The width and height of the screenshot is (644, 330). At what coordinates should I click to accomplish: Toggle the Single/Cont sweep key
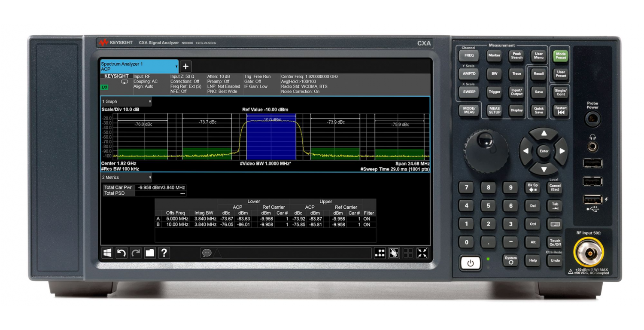[561, 92]
